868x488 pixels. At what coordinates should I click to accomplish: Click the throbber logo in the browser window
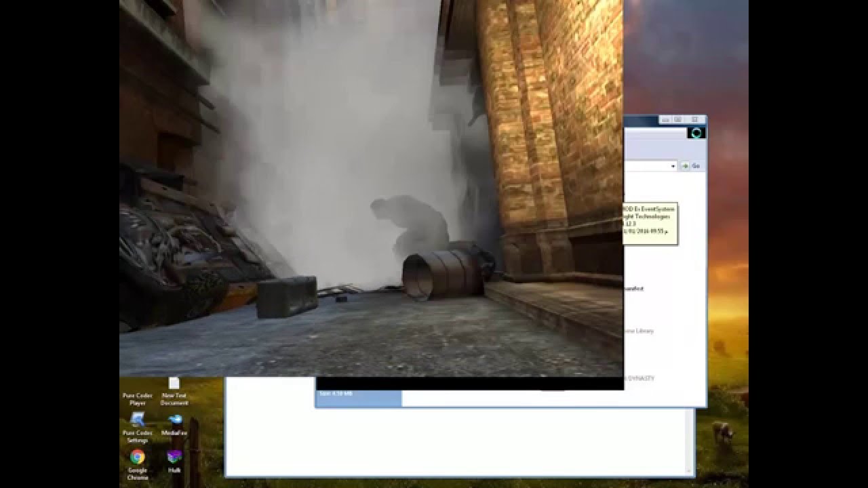click(x=696, y=133)
